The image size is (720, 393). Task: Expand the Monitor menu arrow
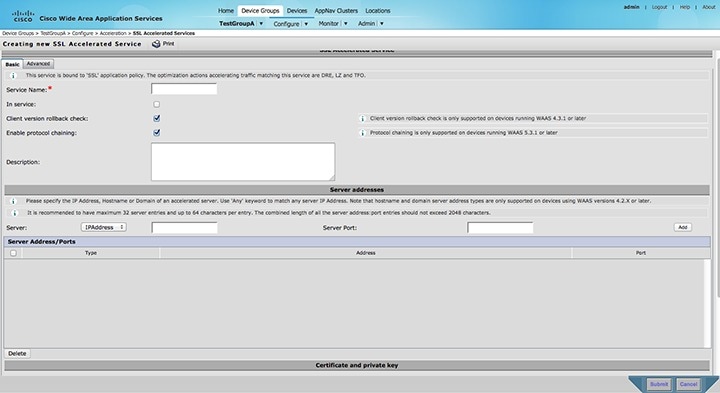(346, 23)
